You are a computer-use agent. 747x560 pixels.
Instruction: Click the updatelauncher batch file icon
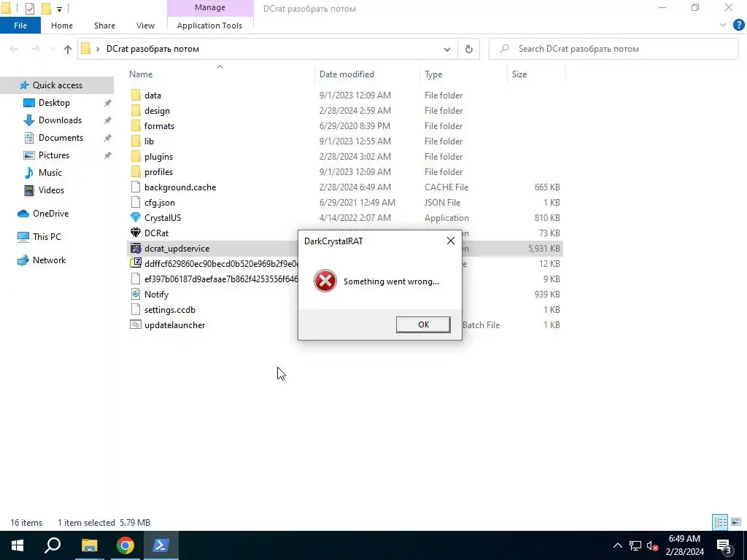coord(136,324)
